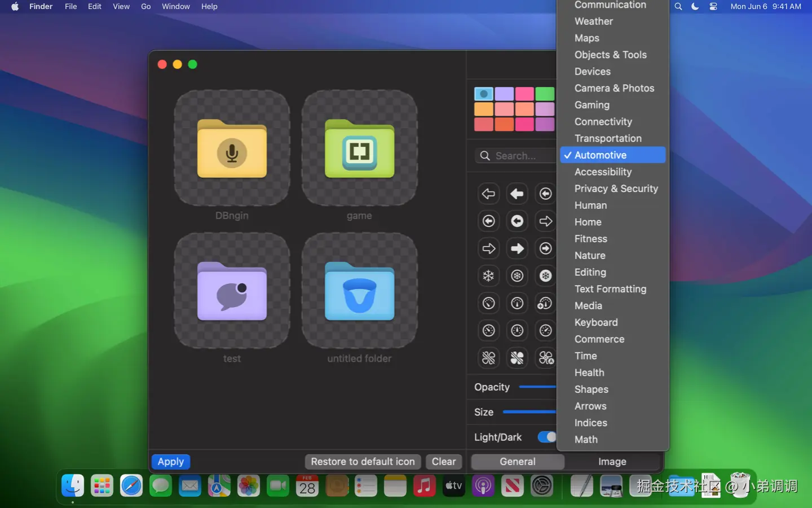Click the Clear button
This screenshot has height=508, width=812.
pos(443,462)
